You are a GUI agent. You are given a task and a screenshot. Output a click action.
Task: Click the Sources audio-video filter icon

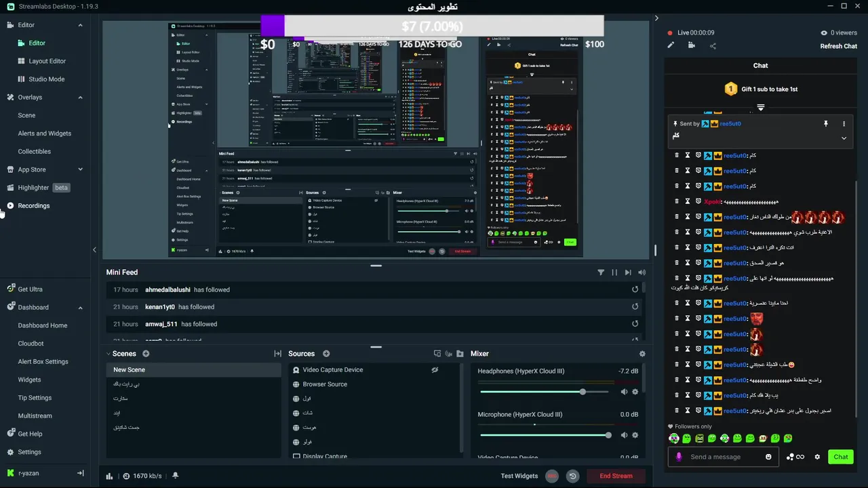(x=448, y=354)
